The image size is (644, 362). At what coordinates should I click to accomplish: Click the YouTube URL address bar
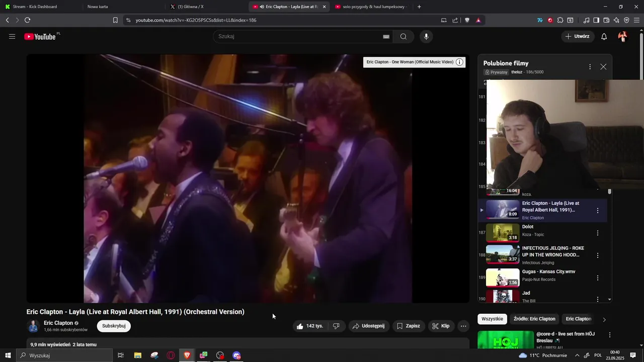[282, 20]
